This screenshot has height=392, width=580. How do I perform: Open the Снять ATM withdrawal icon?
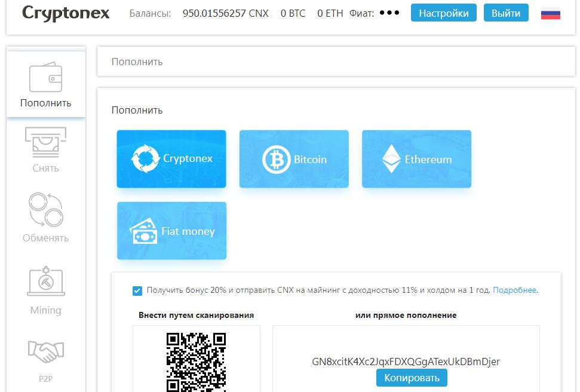point(45,142)
